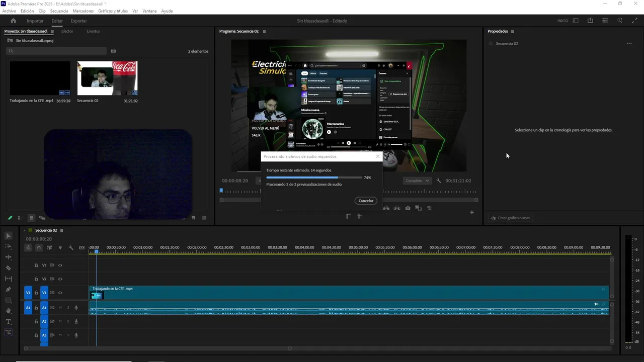Toggle insert sequences as nests button
The height and width of the screenshot is (362, 644).
point(28,247)
